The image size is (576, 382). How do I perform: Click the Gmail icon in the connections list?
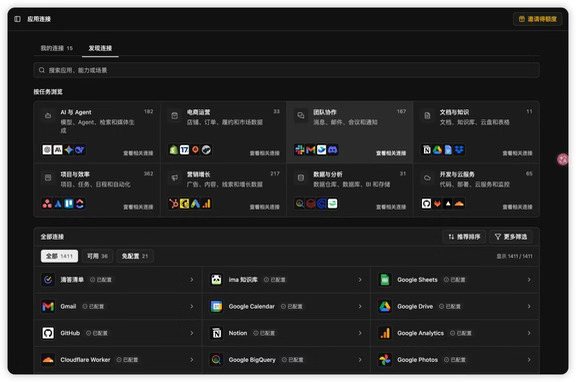(x=48, y=306)
